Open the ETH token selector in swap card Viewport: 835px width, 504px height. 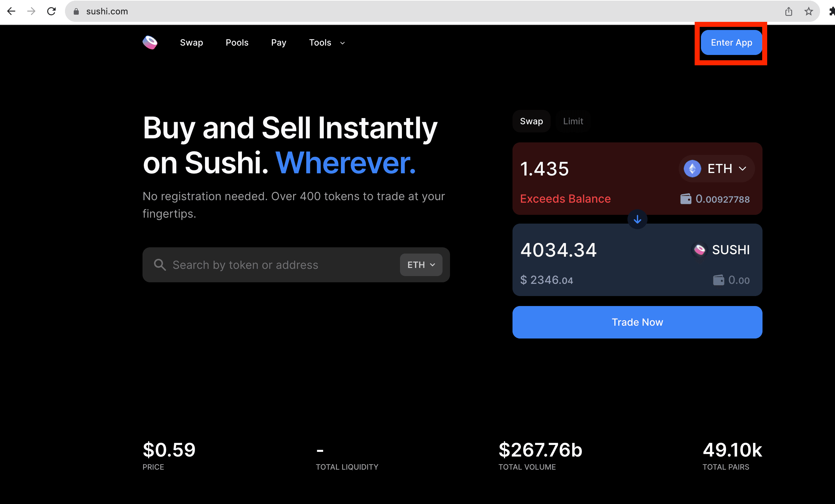point(716,169)
